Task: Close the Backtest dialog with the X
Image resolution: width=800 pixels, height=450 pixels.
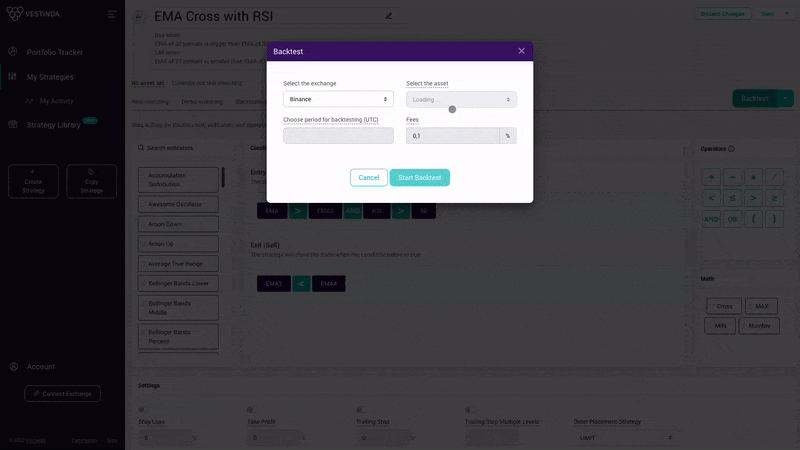Action: pos(521,51)
